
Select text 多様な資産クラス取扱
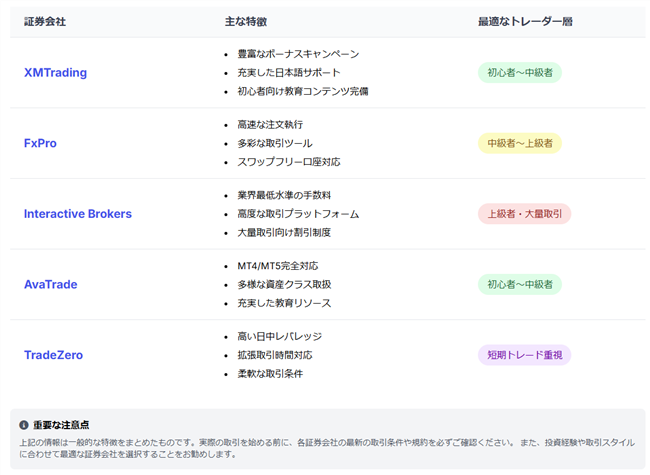[284, 284]
